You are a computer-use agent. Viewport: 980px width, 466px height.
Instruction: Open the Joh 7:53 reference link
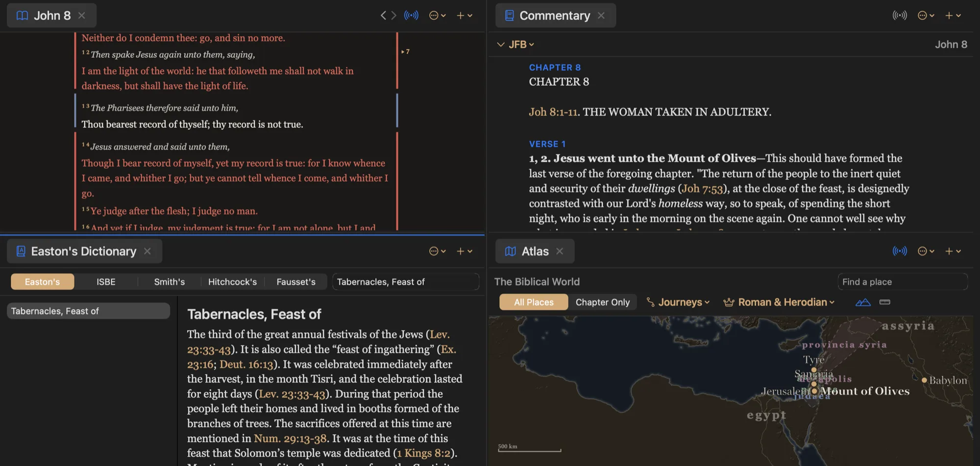pos(702,189)
